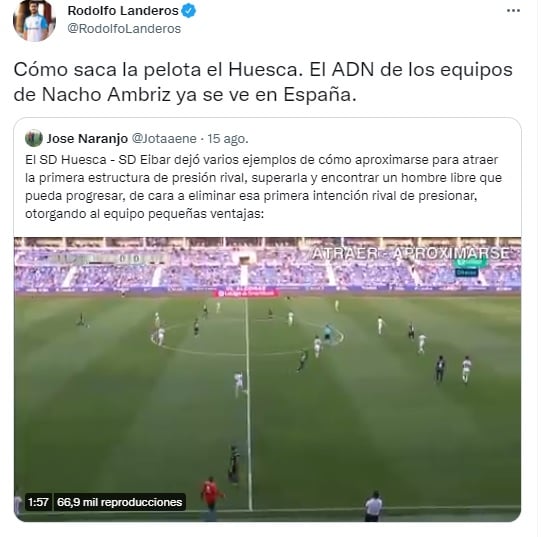Open Jose Naranjo's small avatar
The width and height of the screenshot is (541, 537).
coord(34,138)
